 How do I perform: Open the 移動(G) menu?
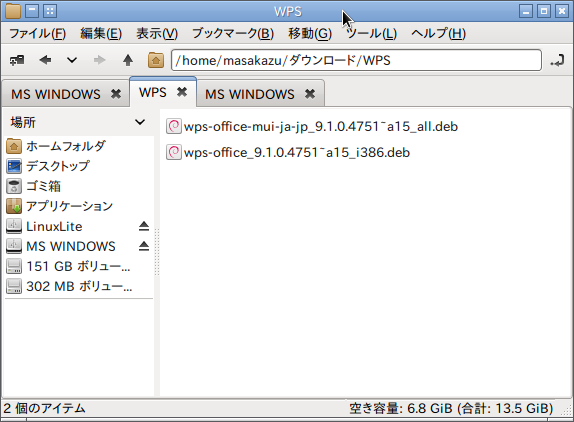coord(310,34)
